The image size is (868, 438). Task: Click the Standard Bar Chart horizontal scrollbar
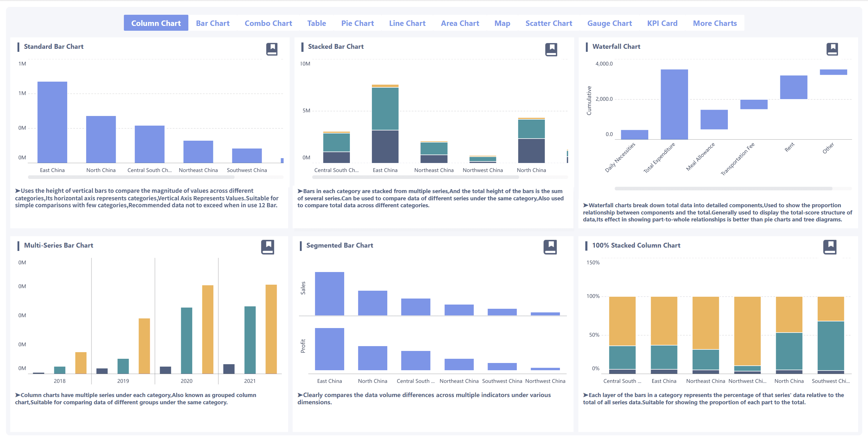pyautogui.click(x=131, y=177)
